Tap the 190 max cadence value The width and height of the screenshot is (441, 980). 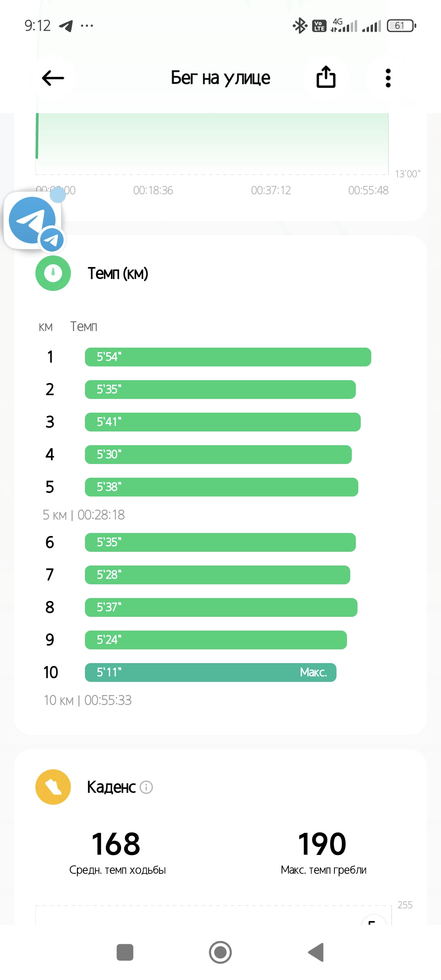tap(323, 844)
